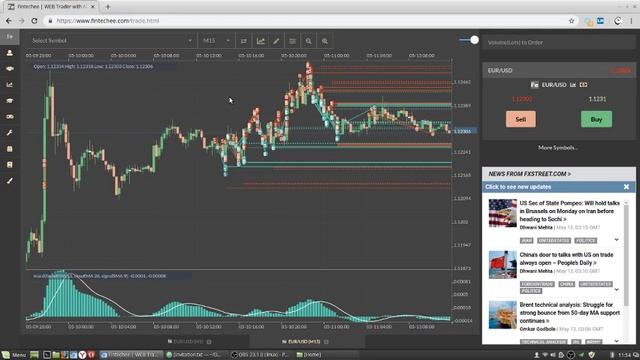
Task: Expand the China trade talks news chevron
Action: coord(617,289)
